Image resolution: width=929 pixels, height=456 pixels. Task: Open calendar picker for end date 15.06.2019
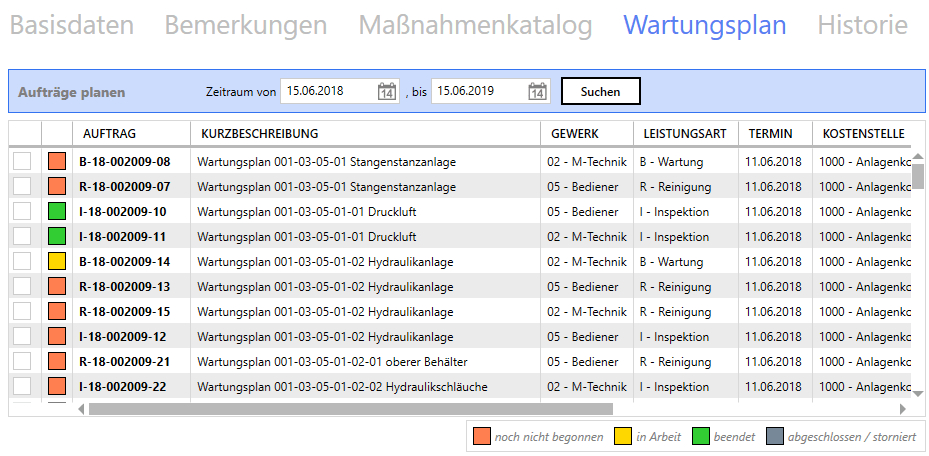[537, 92]
